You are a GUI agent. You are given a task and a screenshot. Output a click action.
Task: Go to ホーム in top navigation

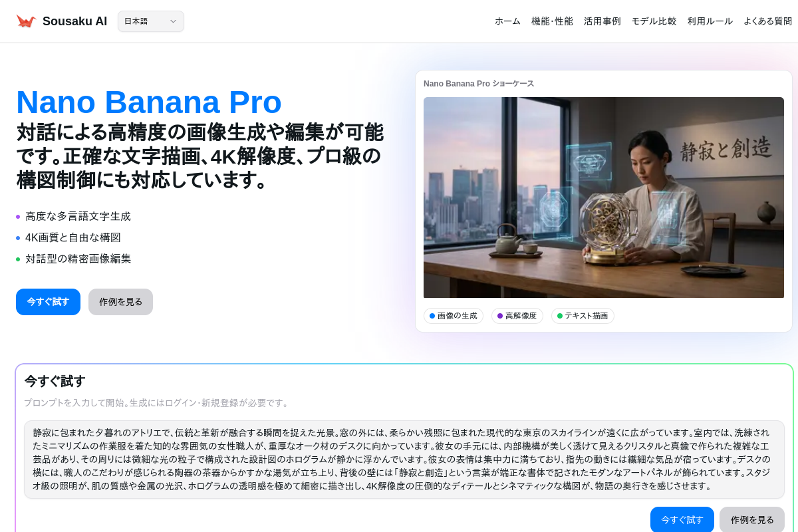pos(507,21)
